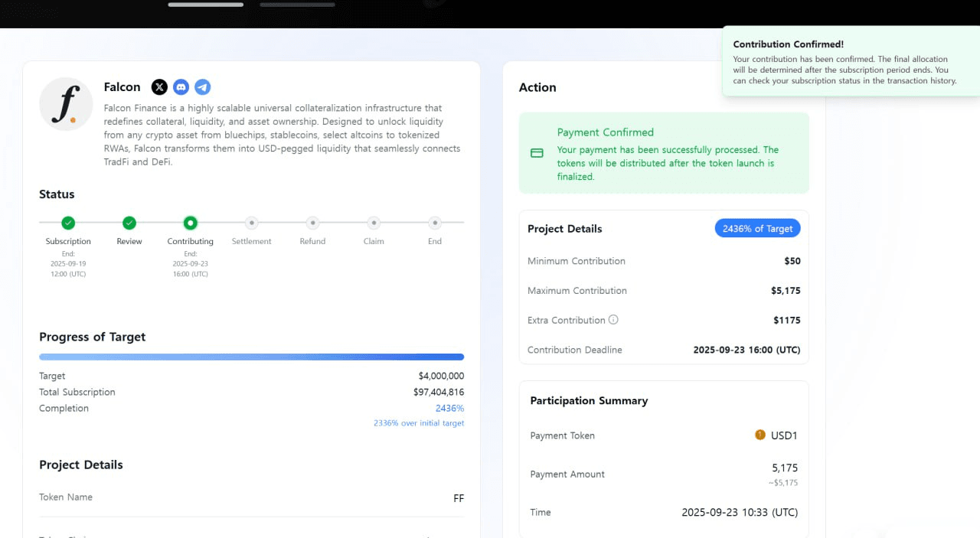The width and height of the screenshot is (980, 538).
Task: Click the Payment Amount value '5,175'
Action: (785, 468)
